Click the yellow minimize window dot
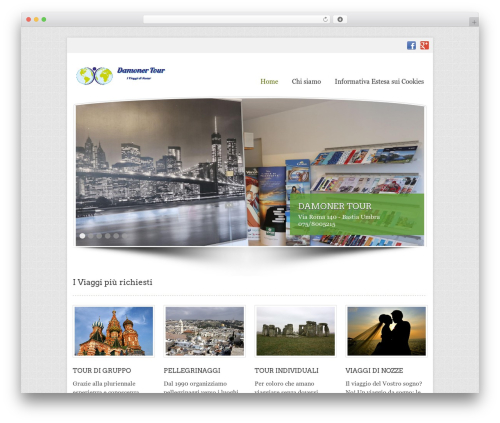Viewport: 500px width, 423px height. coord(36,19)
